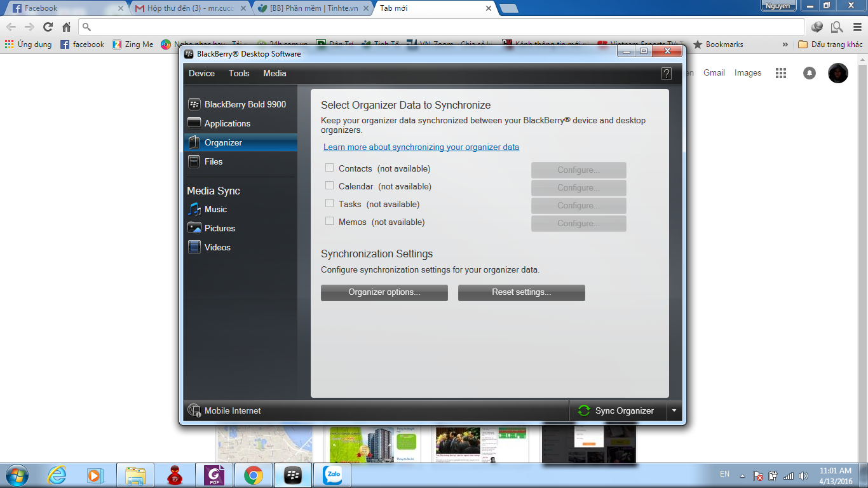Expand bookmarks overflow chevron
This screenshot has height=488, width=868.
tap(785, 44)
